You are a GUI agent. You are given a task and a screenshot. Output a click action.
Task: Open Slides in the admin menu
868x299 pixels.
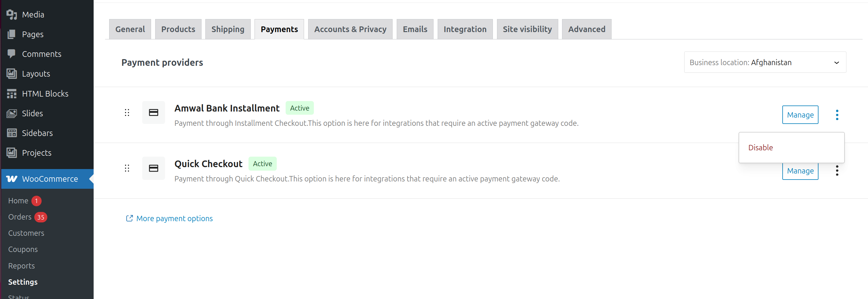pyautogui.click(x=32, y=113)
